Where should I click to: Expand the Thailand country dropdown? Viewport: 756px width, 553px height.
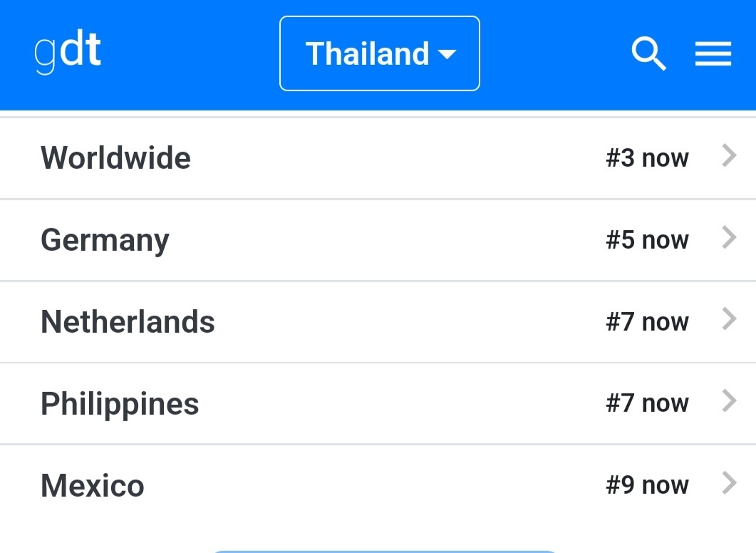380,53
